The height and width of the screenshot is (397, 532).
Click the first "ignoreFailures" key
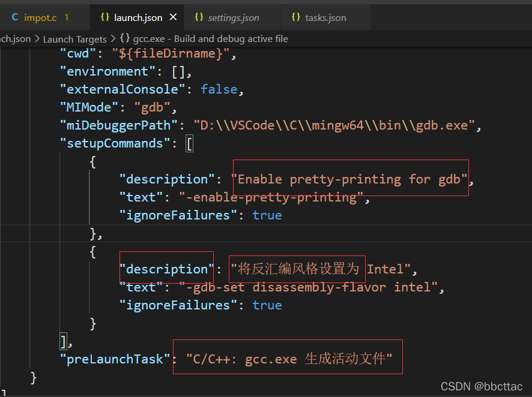tap(178, 215)
